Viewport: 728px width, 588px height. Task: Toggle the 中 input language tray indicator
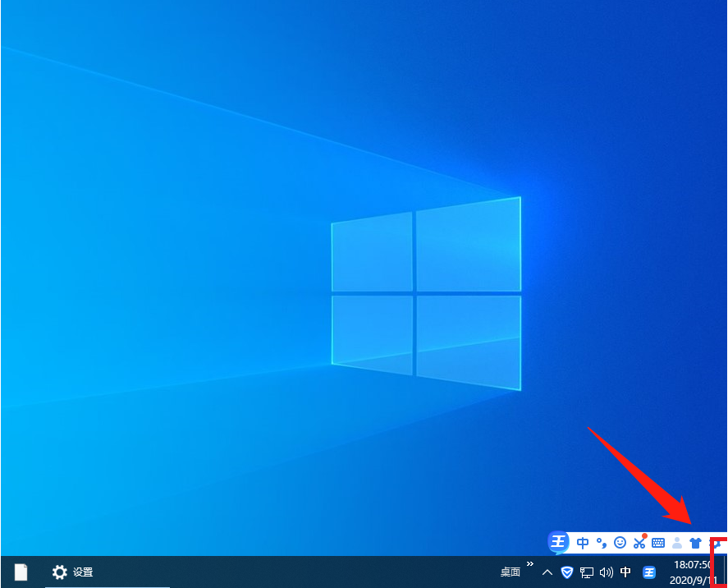click(625, 572)
